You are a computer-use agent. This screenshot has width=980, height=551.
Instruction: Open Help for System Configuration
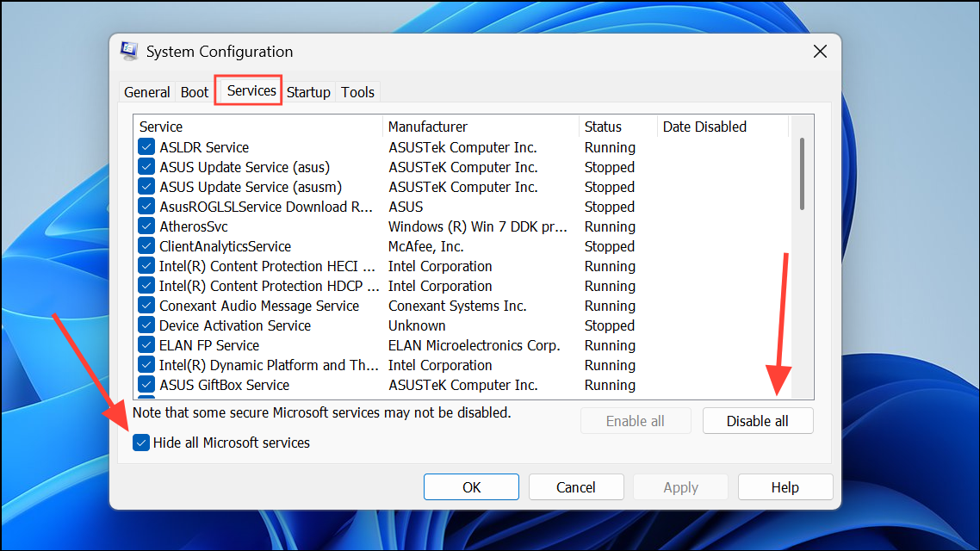point(785,486)
